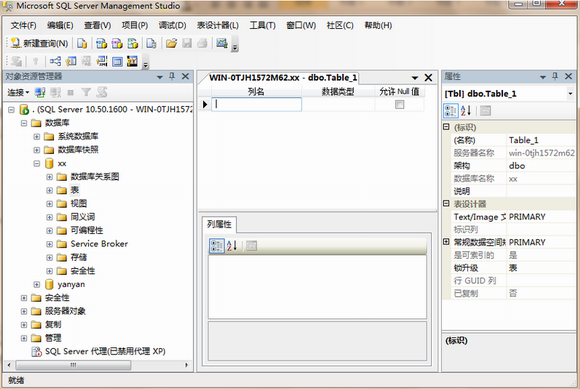Viewport: 580px width, 389px height.
Task: Click the relationships icon in designer toolbar
Action: tap(55, 61)
